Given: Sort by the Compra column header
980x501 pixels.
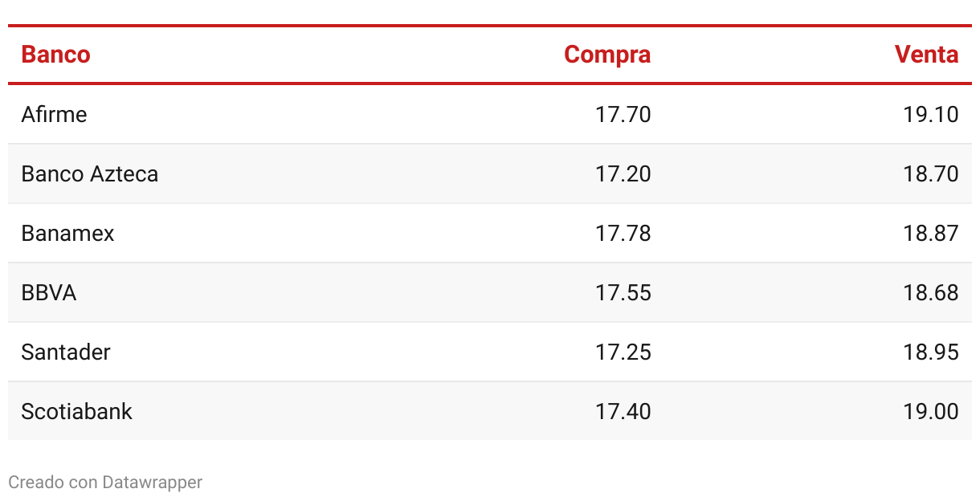Looking at the screenshot, I should click(x=607, y=55).
